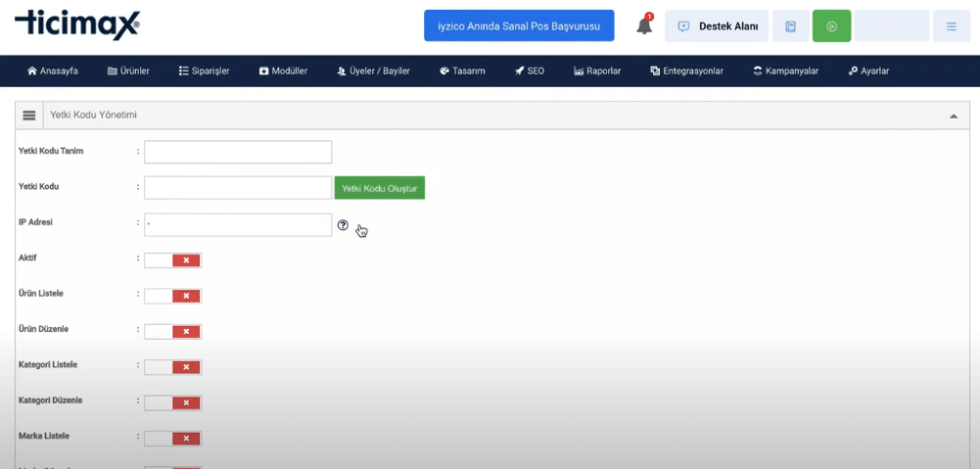Click the green play video button
Screen dimensions: 980x469
831,26
